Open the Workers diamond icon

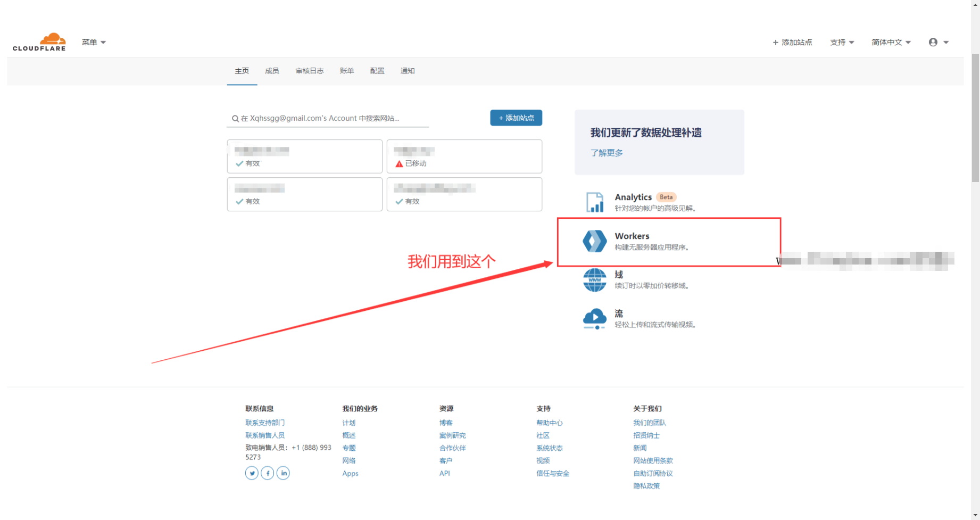click(x=595, y=241)
